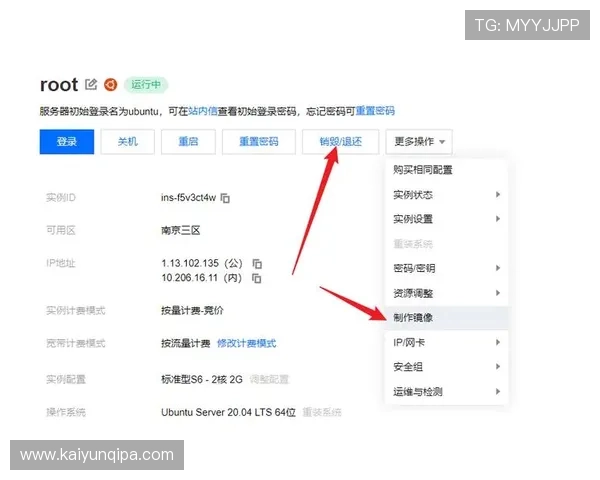This screenshot has width=600, height=480.
Task: Click the 重启 restart button
Action: click(x=188, y=142)
